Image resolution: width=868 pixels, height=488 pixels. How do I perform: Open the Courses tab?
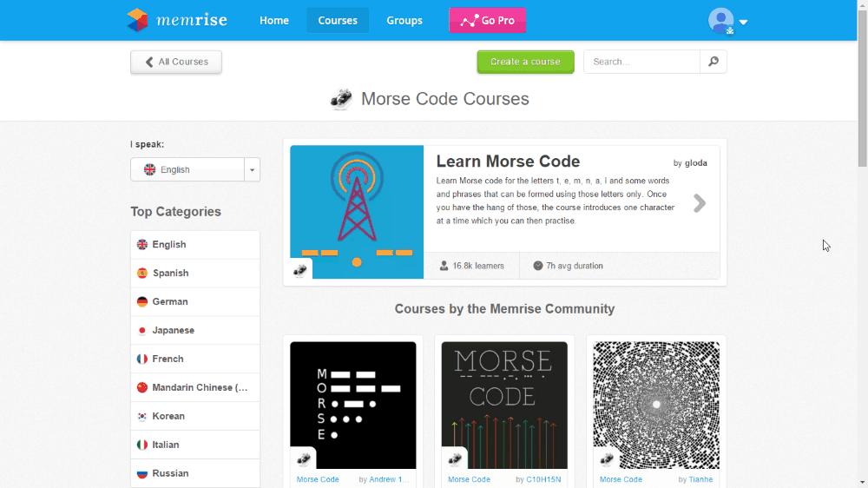coord(338,21)
